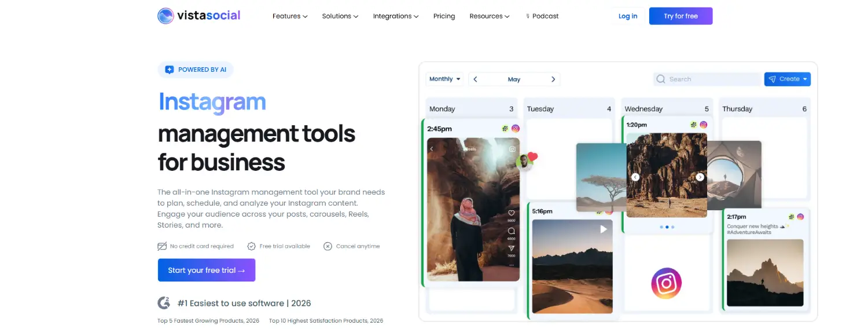Screen dimensions: 868x329
Task: Play the 5:16pm desert video
Action: (x=604, y=229)
